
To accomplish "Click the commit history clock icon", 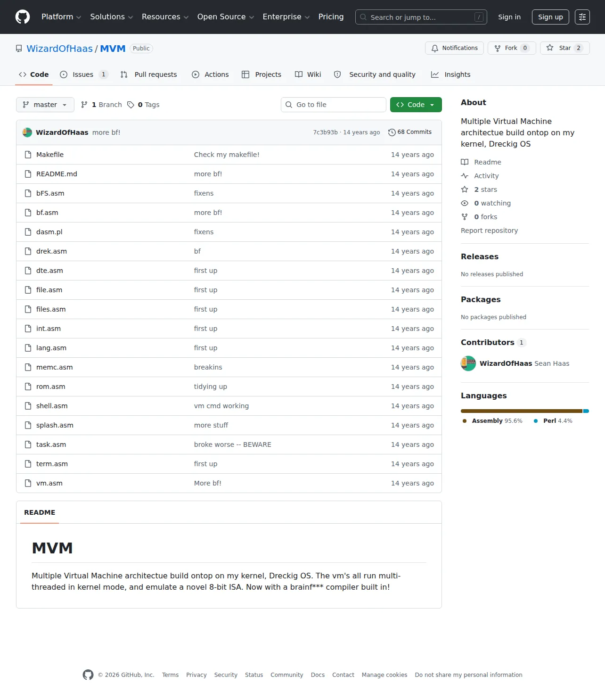I will 392,132.
